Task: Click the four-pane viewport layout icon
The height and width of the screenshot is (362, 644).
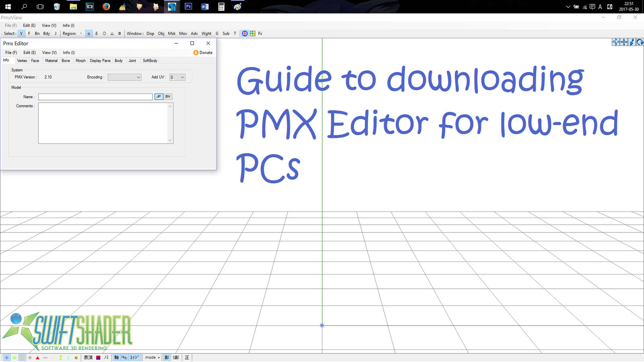Action: [252, 34]
